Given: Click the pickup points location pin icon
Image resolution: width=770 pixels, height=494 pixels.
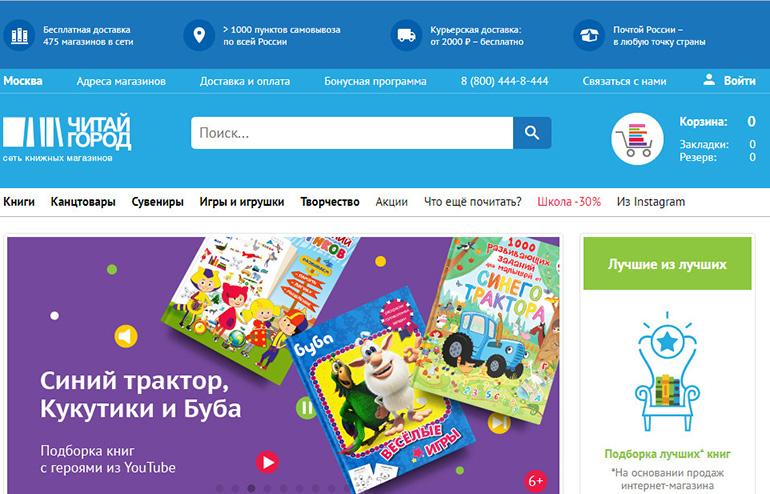Looking at the screenshot, I should pyautogui.click(x=199, y=35).
